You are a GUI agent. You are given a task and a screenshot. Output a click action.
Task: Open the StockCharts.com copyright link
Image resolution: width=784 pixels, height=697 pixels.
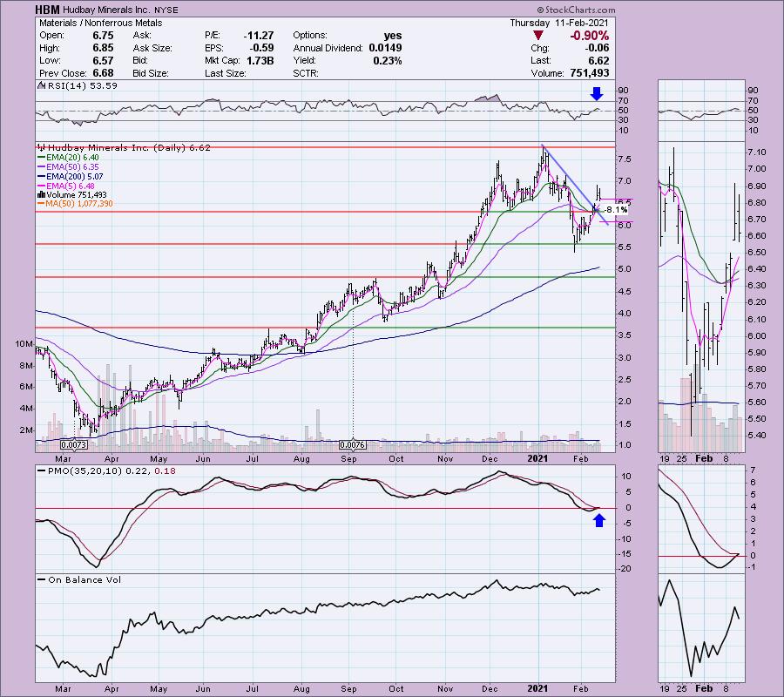pyautogui.click(x=576, y=10)
